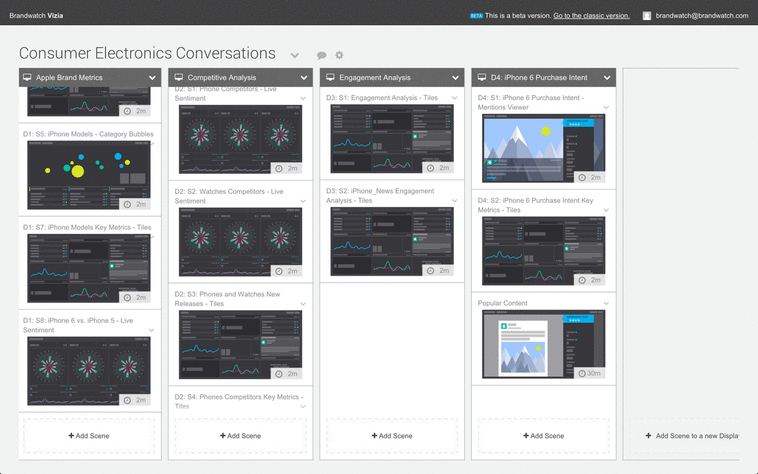This screenshot has height=474, width=758.
Task: Click the user account icon
Action: tap(647, 16)
